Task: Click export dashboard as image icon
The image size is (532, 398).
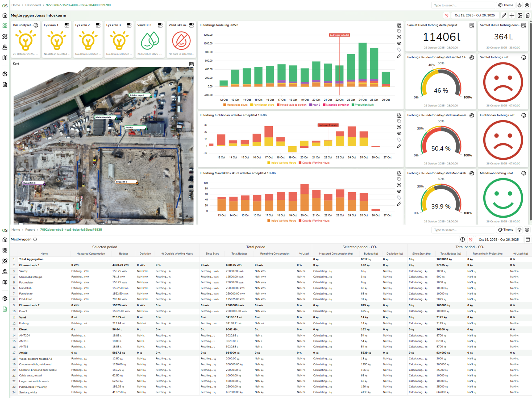Action: pos(520,15)
